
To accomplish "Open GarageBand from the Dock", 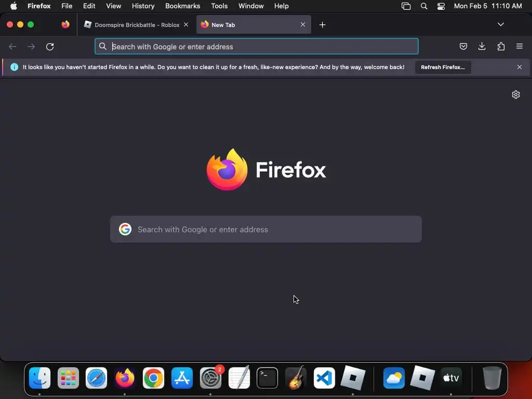I will click(x=296, y=378).
